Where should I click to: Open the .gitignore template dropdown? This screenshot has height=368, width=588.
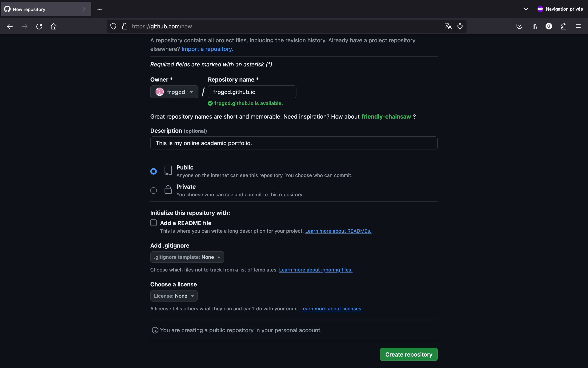pos(187,257)
